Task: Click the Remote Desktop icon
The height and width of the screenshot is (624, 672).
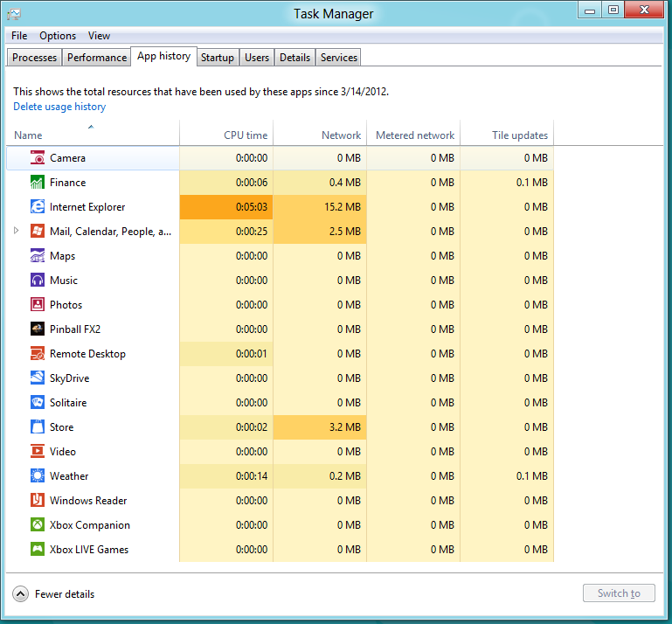Action: pyautogui.click(x=38, y=353)
